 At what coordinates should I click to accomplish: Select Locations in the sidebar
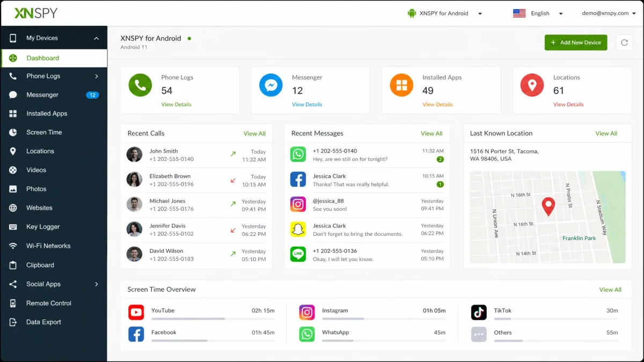54,151
